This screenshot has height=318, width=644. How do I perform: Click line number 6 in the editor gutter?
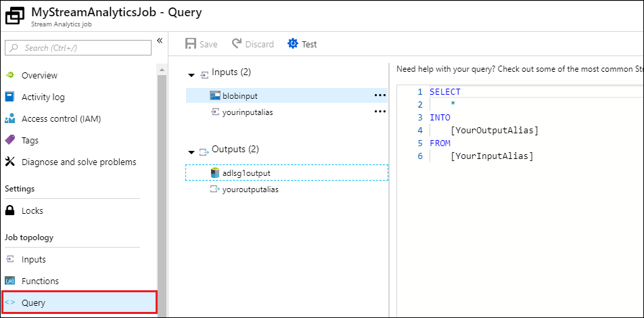coord(419,156)
